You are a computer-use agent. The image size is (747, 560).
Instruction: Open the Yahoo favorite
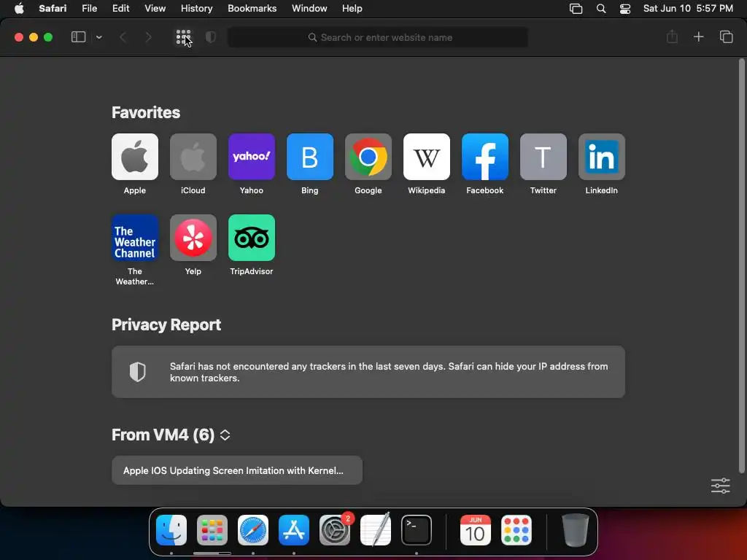point(252,157)
